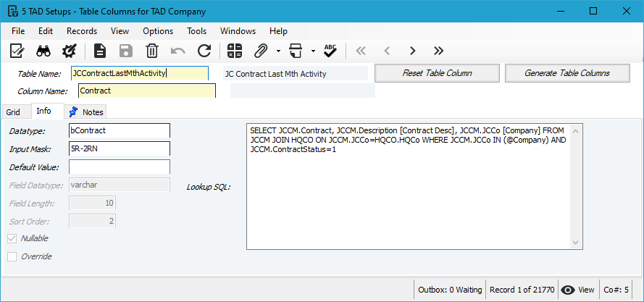
Task: Click the Datatype field containing bContract
Action: tap(120, 130)
